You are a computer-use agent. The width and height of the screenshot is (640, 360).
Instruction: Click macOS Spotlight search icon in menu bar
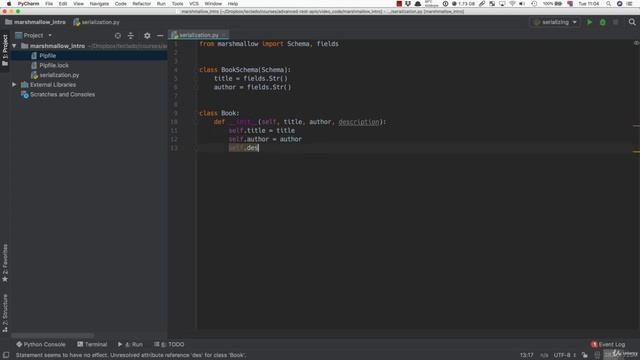(x=609, y=4)
